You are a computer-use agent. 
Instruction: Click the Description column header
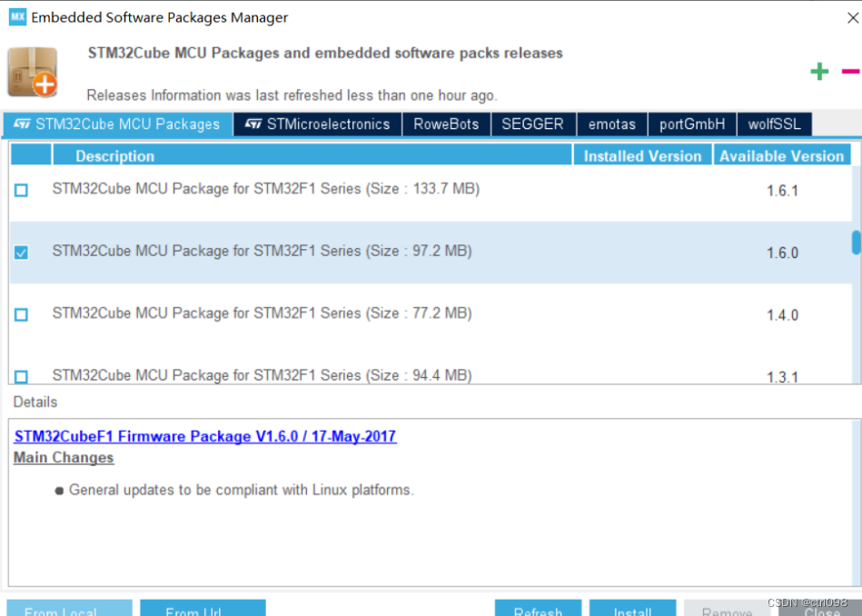[312, 155]
